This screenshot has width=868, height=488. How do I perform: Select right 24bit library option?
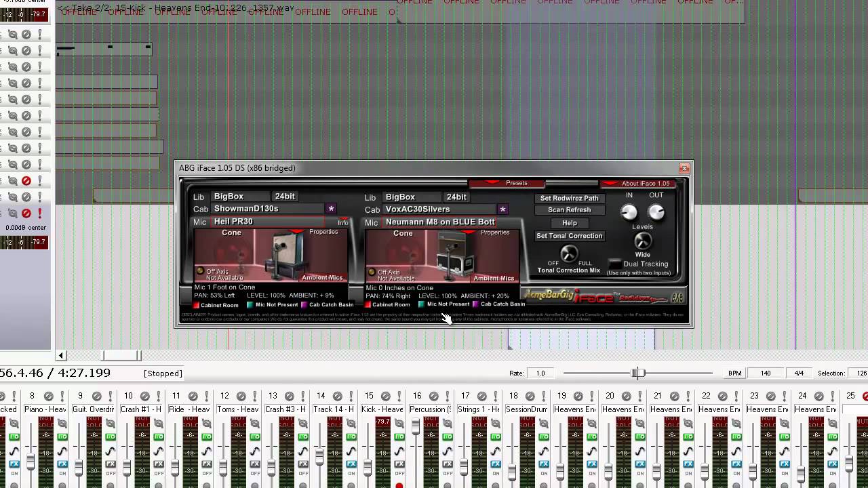point(456,197)
